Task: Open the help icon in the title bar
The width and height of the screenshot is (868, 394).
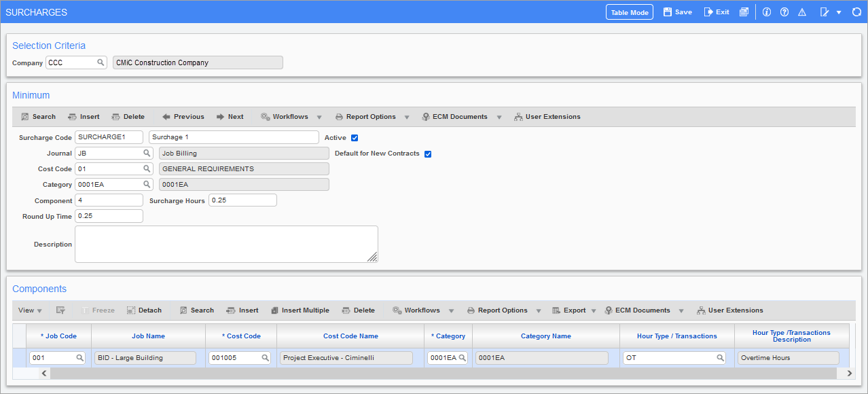Action: (x=784, y=12)
